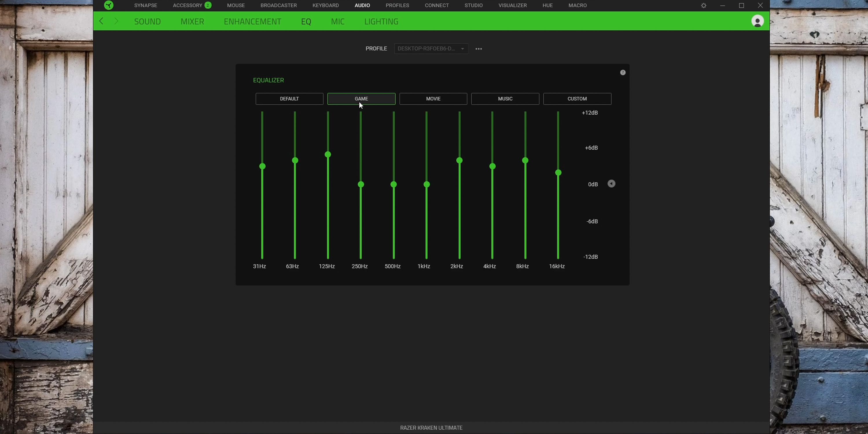Switch to the MIC settings tab
This screenshot has width=868, height=434.
pyautogui.click(x=338, y=21)
